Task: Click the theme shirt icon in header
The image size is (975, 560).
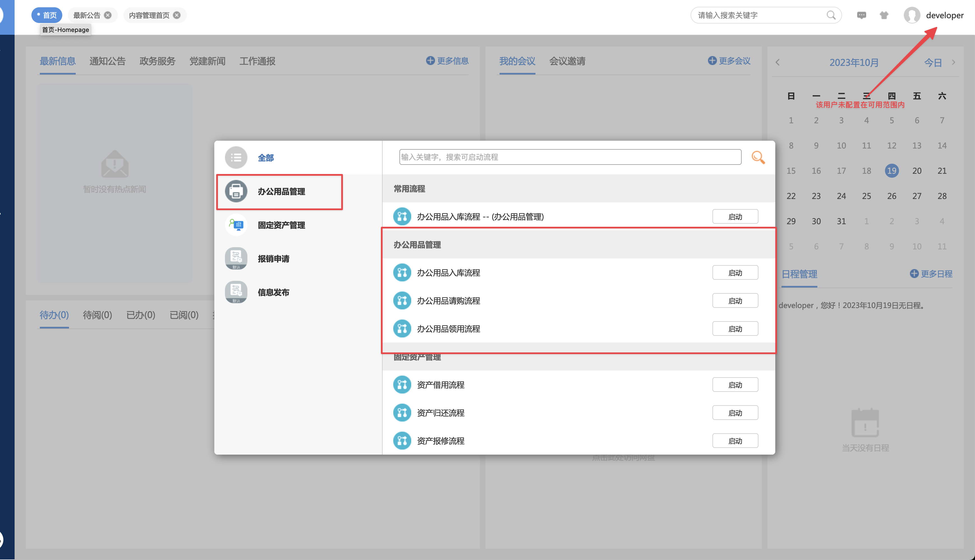Action: coord(884,15)
